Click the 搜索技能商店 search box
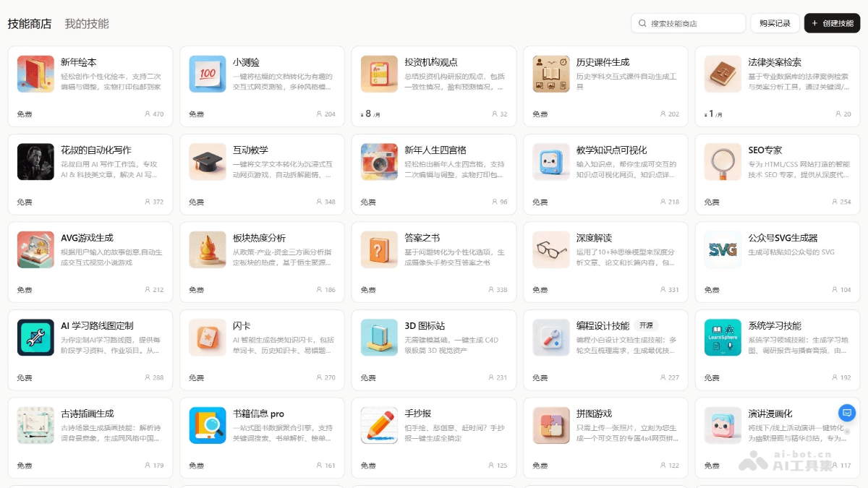The height and width of the screenshot is (488, 868). coord(687,23)
